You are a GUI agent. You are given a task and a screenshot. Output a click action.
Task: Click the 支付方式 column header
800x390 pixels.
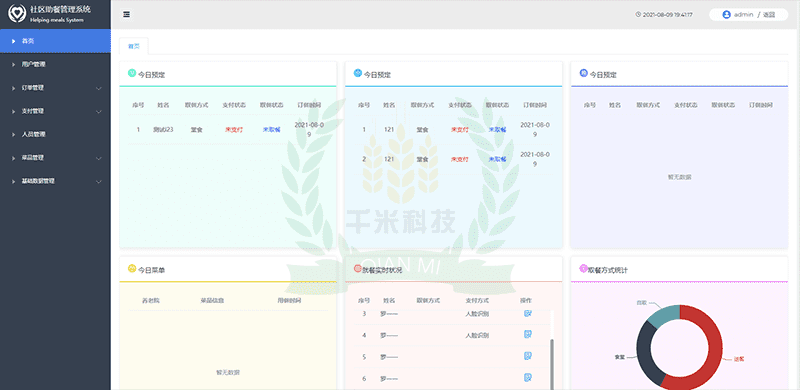coord(477,300)
